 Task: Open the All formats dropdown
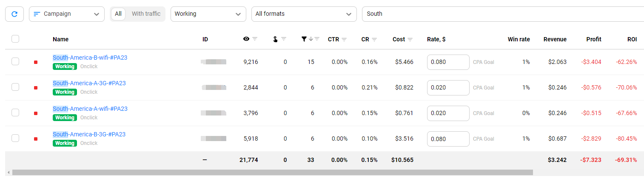[x=304, y=14]
